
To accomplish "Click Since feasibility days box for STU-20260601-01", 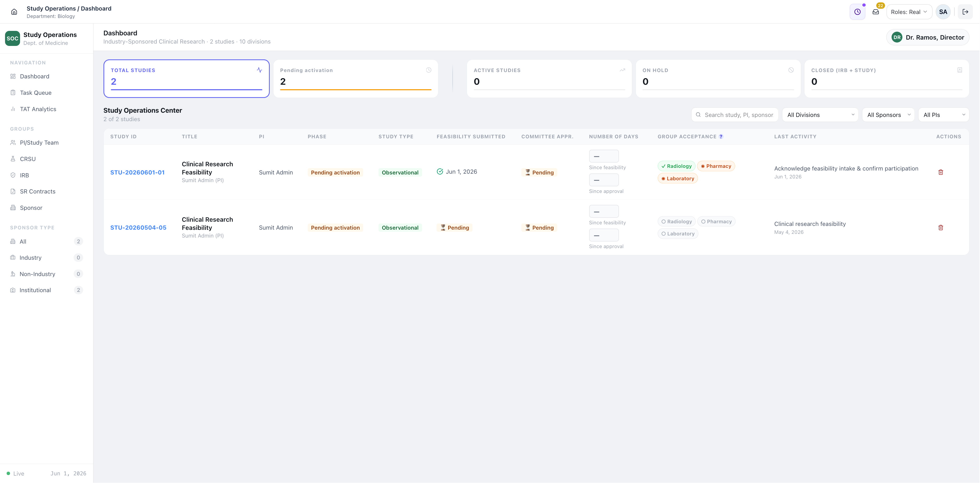I will (x=604, y=156).
